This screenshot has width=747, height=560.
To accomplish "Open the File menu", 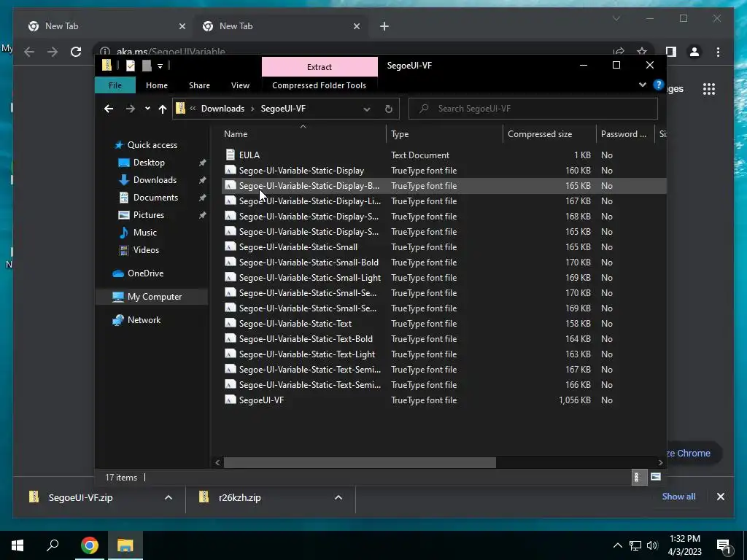I will coord(115,85).
